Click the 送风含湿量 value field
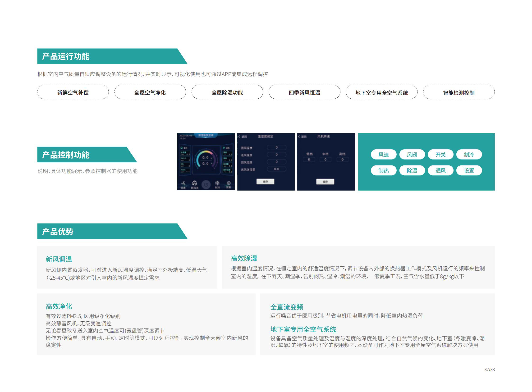532x392 pixels. 277,169
